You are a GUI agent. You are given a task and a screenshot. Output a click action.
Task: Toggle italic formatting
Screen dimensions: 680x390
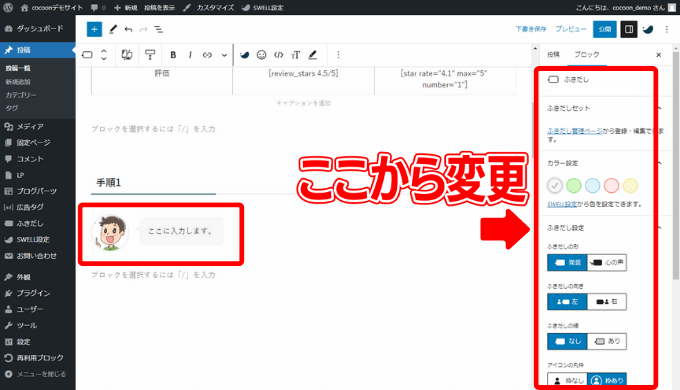point(190,55)
